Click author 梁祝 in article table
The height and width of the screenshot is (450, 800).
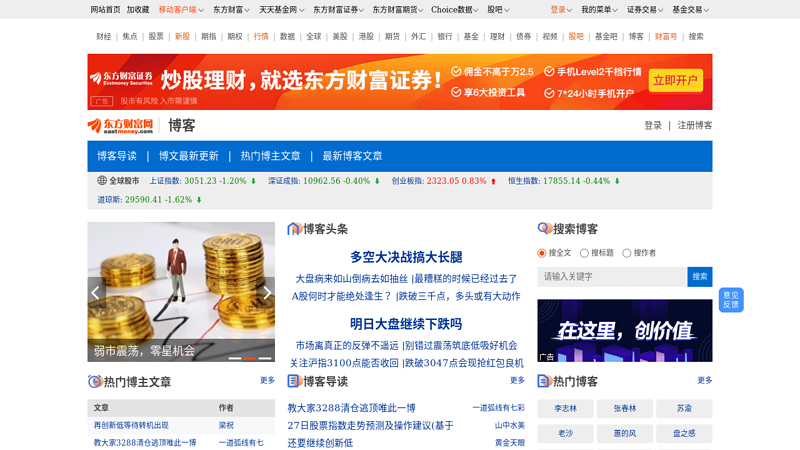226,425
